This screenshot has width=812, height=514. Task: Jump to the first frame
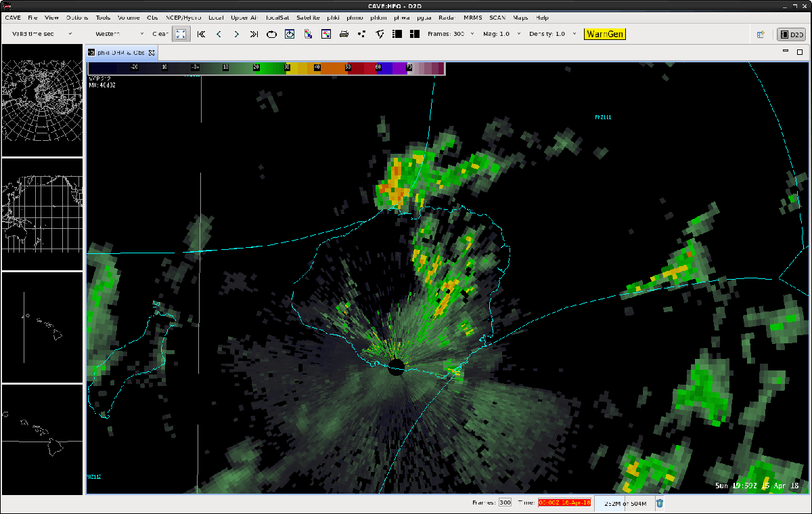click(x=201, y=34)
